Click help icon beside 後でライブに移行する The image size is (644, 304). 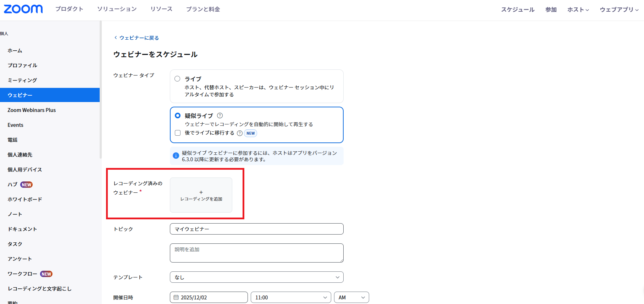click(x=240, y=133)
